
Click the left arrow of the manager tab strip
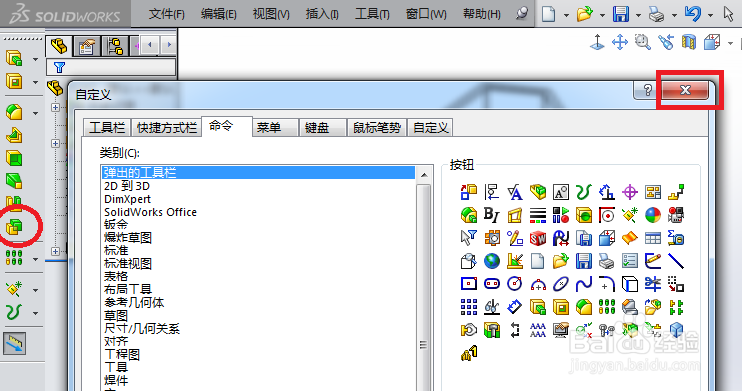[x=150, y=45]
